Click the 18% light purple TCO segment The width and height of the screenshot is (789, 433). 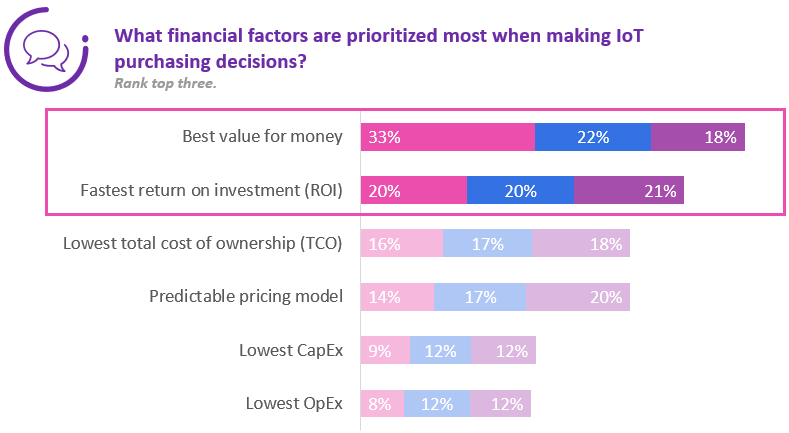coord(581,243)
